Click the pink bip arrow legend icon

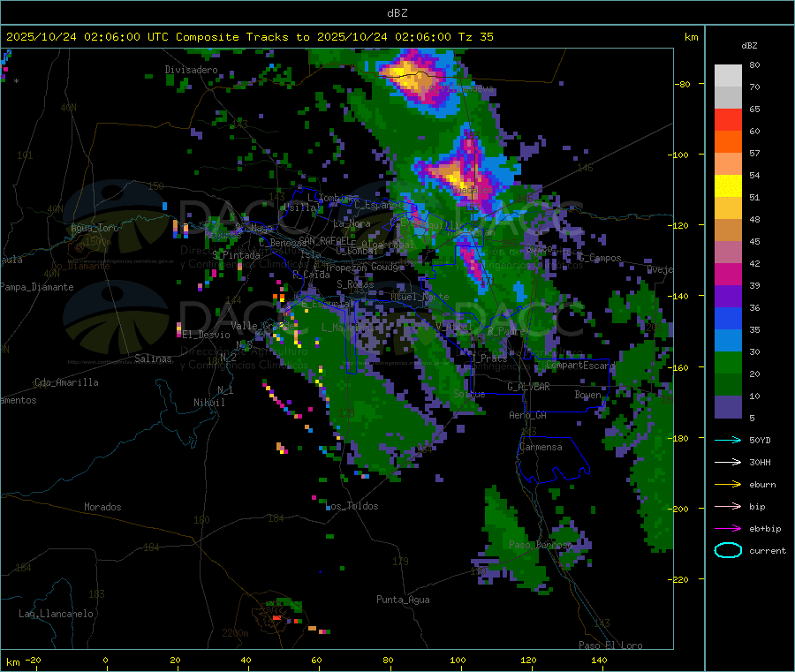point(728,506)
